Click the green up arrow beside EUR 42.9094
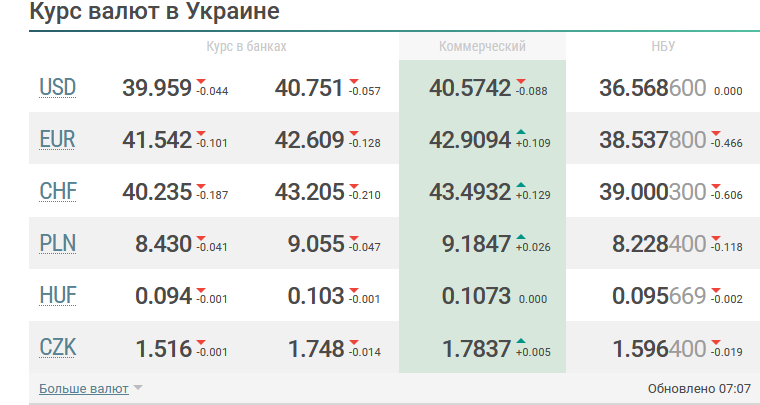 520,133
